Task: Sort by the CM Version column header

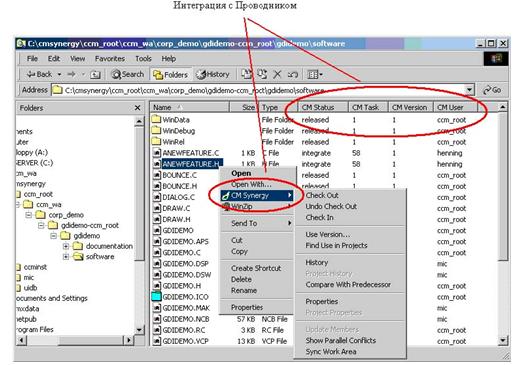Action: coord(410,107)
